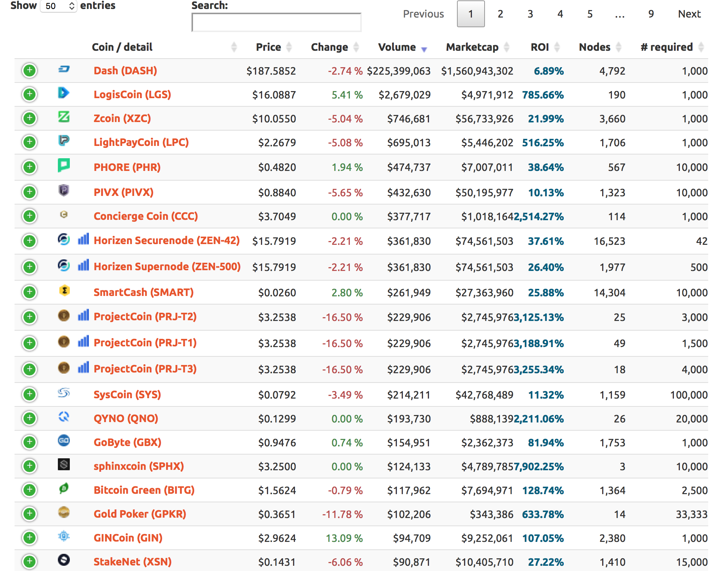Open chart icon beside ProjectCoin PRJ-T1
This screenshot has height=571, width=728.
pos(83,341)
